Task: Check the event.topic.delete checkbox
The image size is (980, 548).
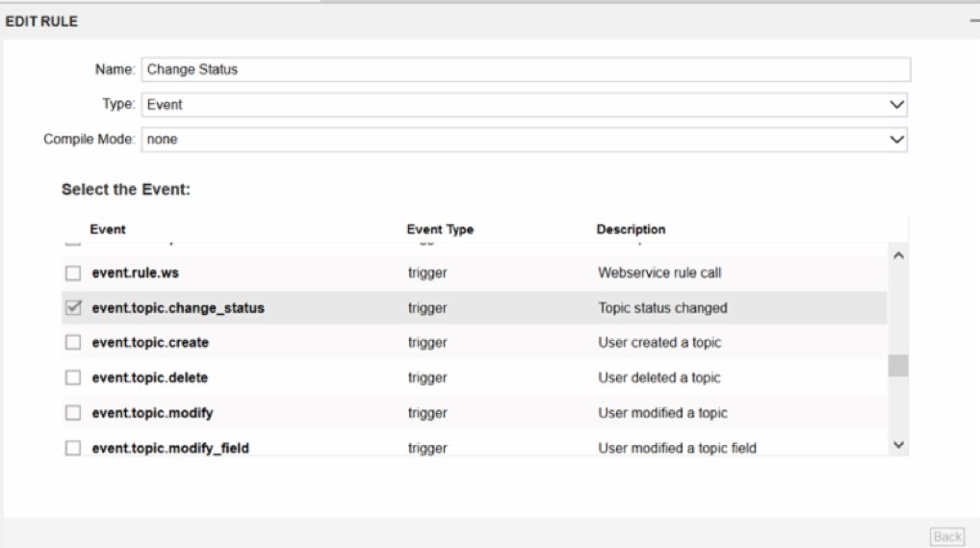Action: coord(72,378)
